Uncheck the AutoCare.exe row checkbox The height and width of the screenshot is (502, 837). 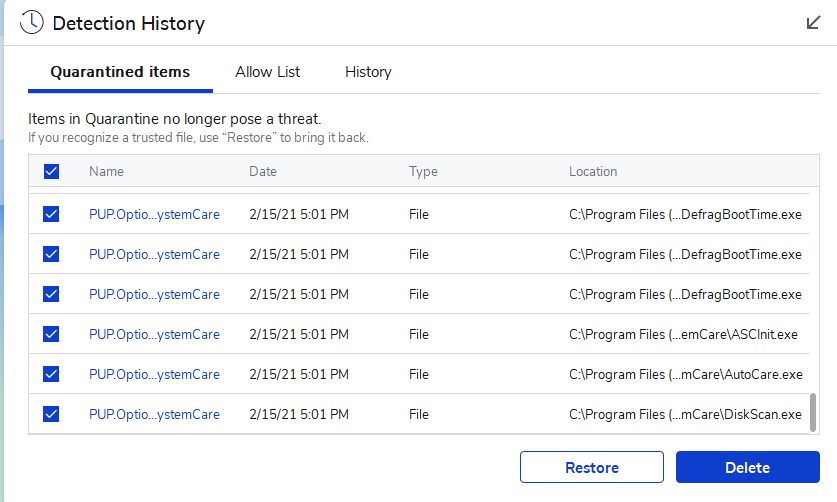click(x=52, y=374)
